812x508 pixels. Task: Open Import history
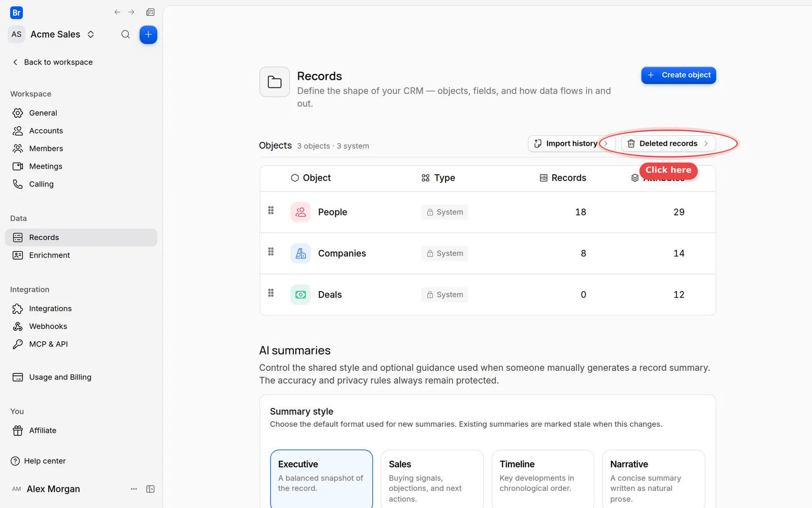tap(572, 144)
